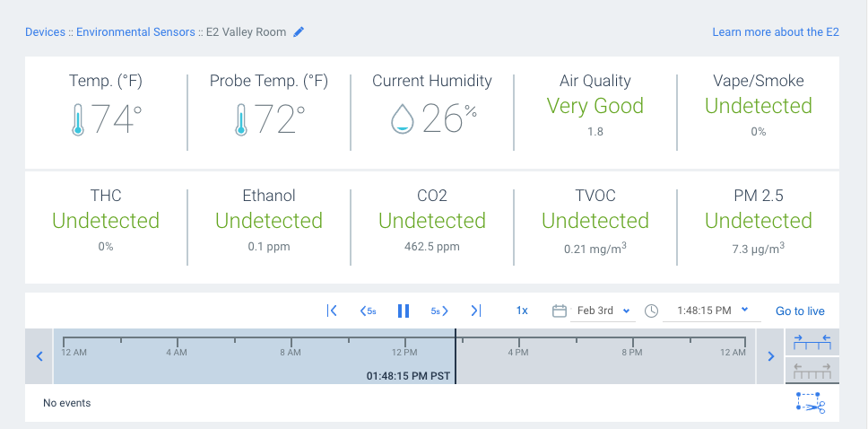Zoom in on the timeline range
868x429 pixels.
[x=812, y=342]
